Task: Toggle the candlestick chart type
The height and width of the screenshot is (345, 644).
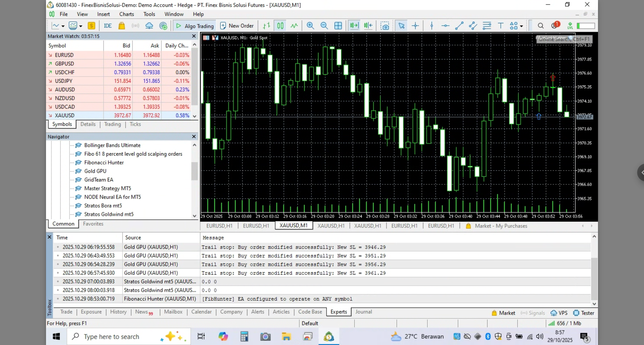Action: tap(280, 26)
